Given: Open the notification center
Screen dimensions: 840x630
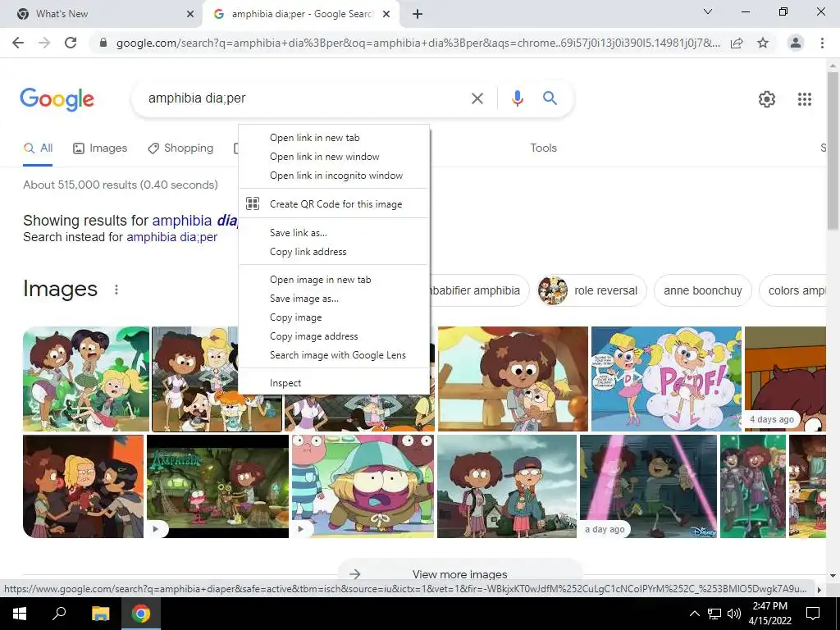Looking at the screenshot, I should pyautogui.click(x=813, y=614).
